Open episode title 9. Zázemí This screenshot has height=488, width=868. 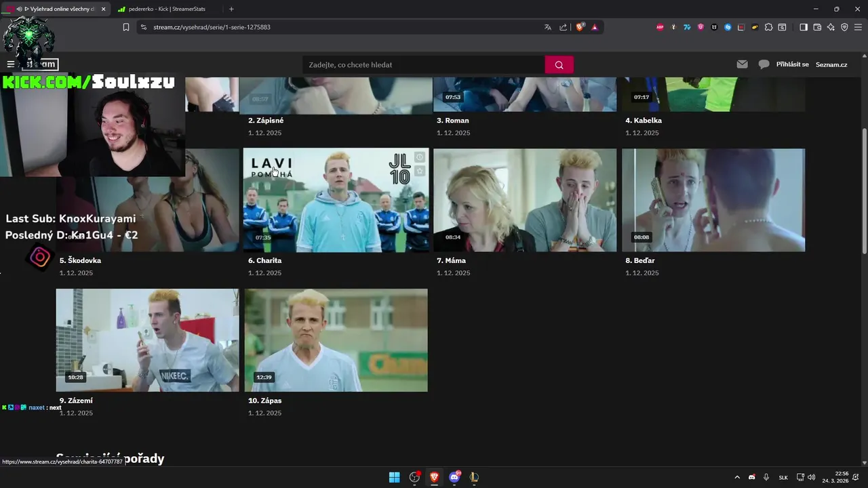76,401
